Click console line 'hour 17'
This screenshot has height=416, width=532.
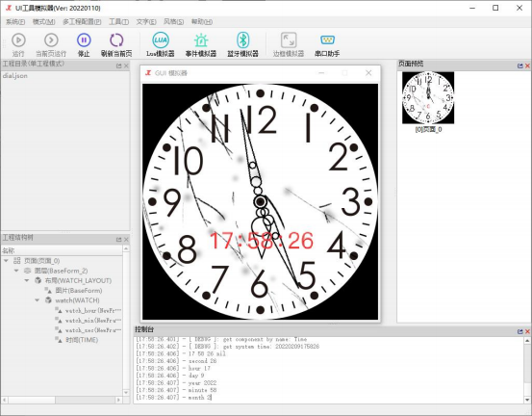pos(199,368)
